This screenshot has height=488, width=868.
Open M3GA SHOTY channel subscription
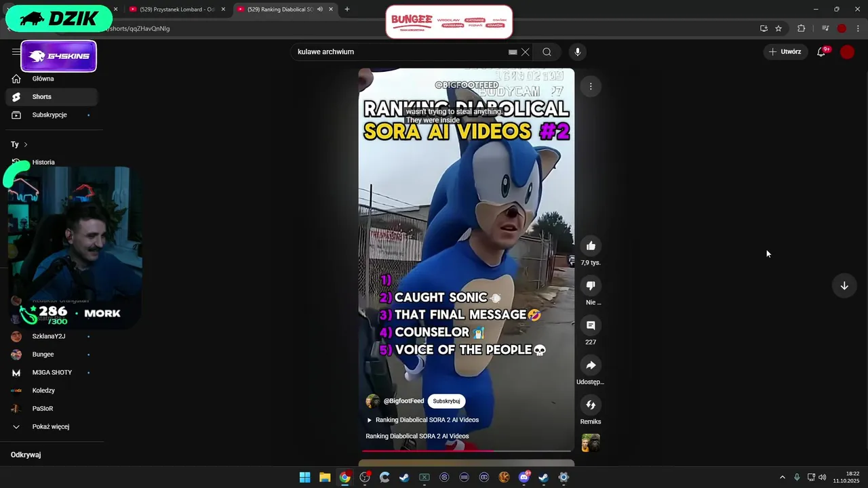pos(53,373)
